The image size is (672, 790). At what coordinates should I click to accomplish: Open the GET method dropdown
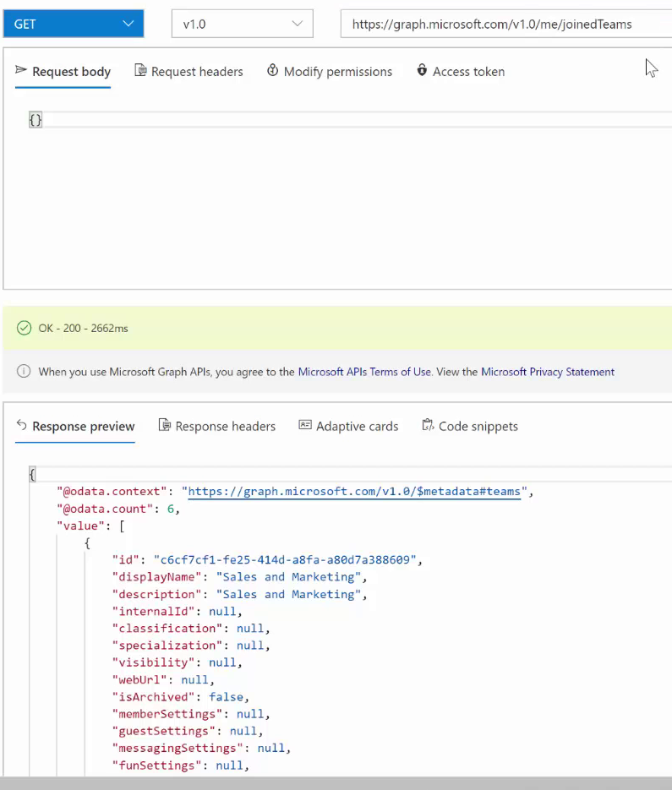tap(73, 24)
